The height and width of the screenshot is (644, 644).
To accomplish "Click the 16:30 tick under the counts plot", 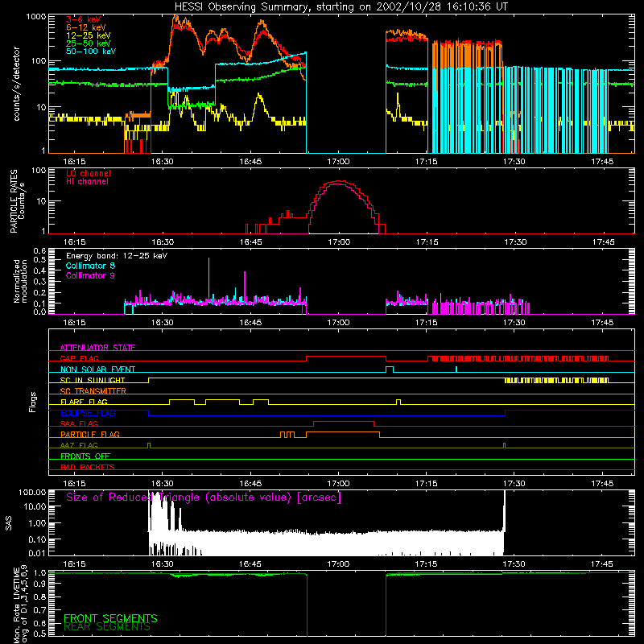I will coord(163,162).
